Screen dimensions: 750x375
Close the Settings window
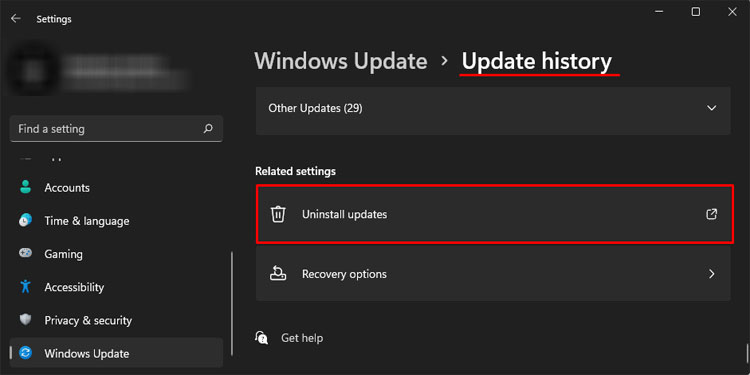(732, 12)
